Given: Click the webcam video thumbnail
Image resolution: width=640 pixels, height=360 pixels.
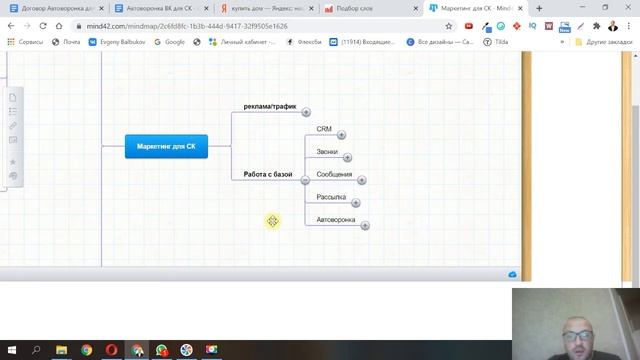Looking at the screenshot, I should [576, 324].
